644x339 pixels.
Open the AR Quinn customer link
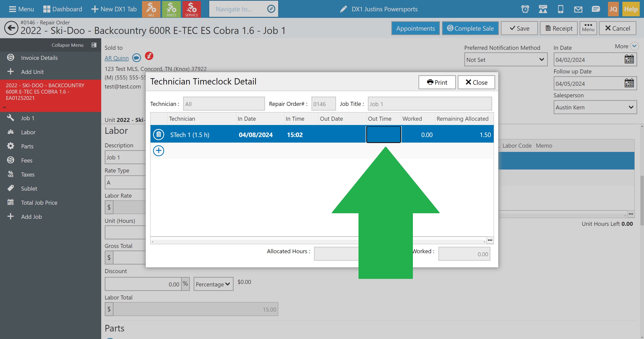[117, 58]
